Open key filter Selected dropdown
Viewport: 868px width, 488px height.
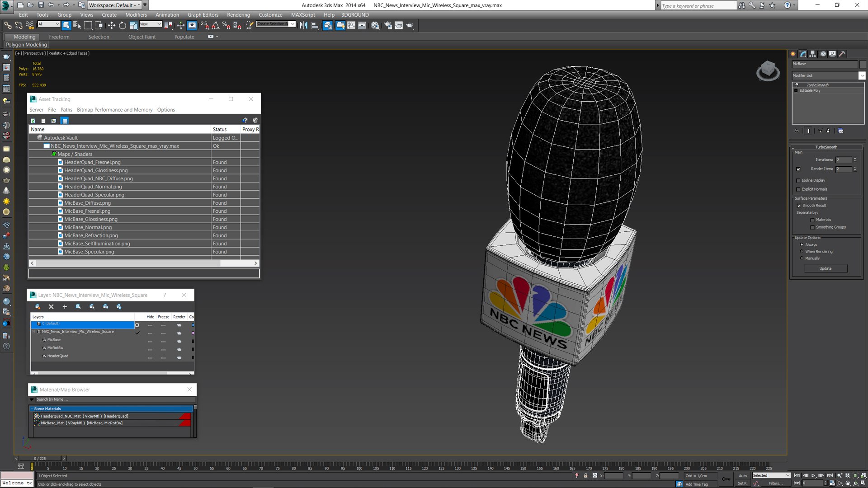[771, 475]
